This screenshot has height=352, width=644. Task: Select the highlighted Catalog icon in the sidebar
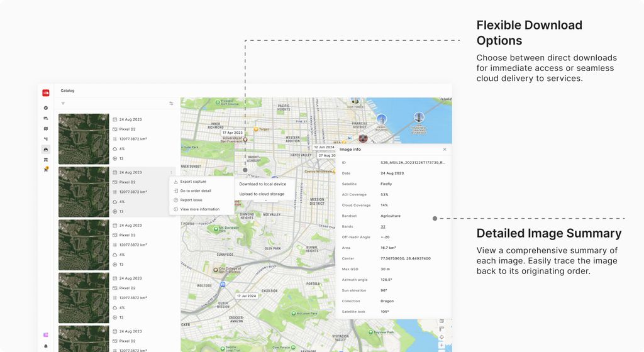coord(45,150)
